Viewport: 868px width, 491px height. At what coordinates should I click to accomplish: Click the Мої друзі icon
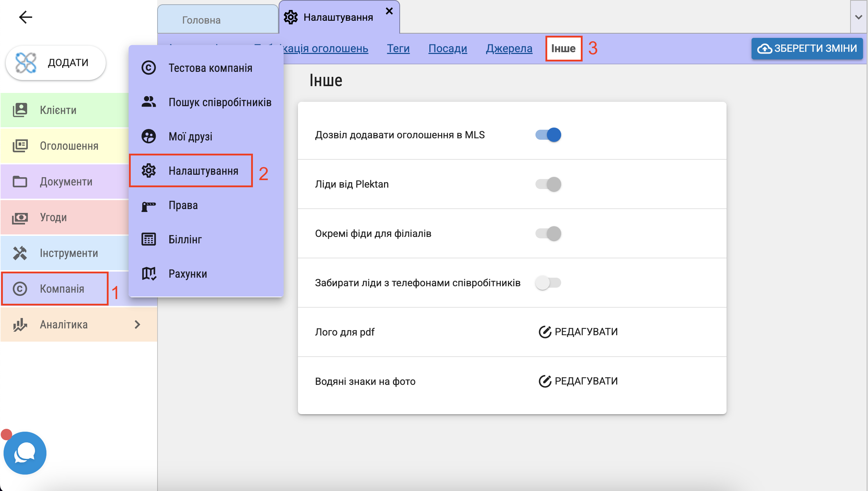tap(149, 136)
